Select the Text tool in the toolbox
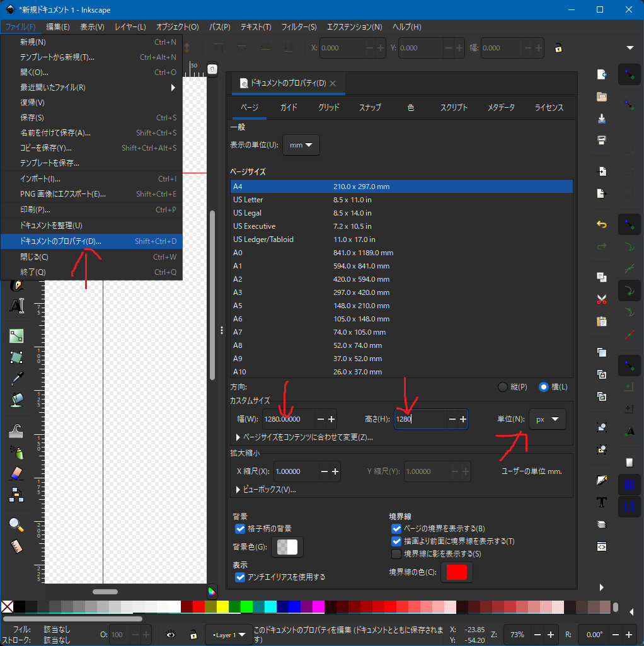 pyautogui.click(x=16, y=306)
